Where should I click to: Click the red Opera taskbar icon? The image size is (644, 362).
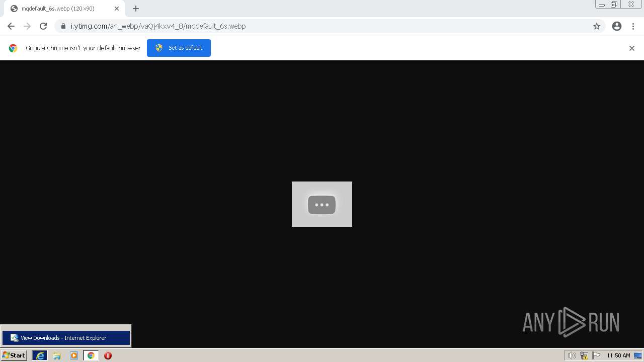(108, 355)
